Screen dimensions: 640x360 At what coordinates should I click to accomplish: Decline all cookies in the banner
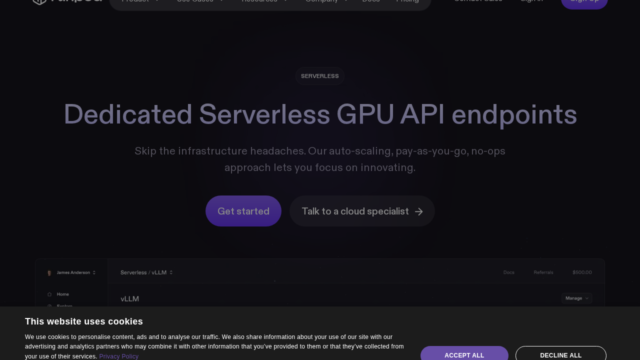pyautogui.click(x=561, y=353)
